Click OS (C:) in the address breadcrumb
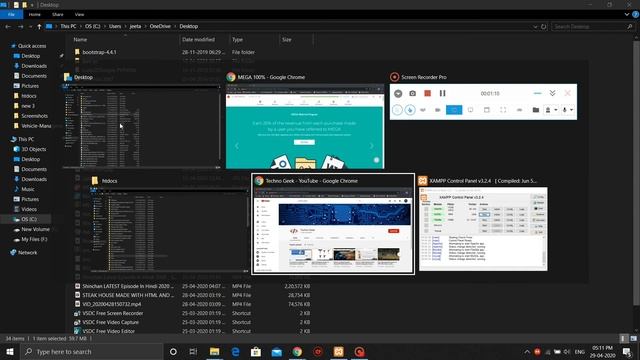 (x=93, y=26)
